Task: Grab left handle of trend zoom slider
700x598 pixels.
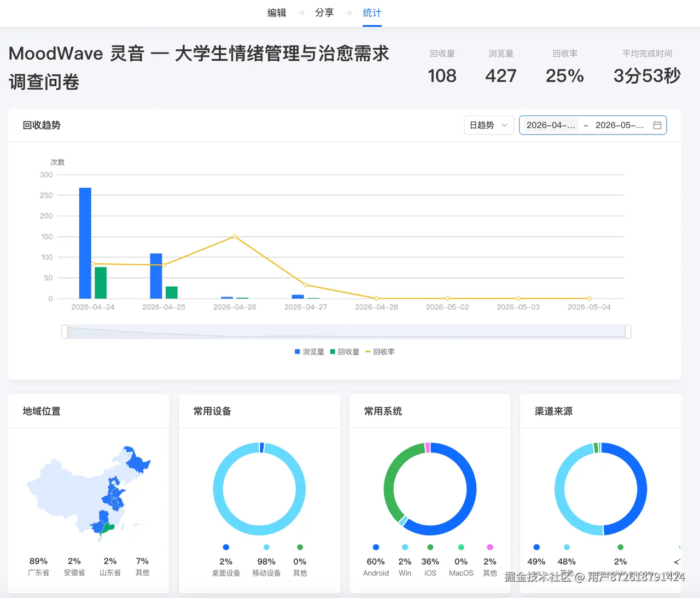Action: [x=65, y=332]
